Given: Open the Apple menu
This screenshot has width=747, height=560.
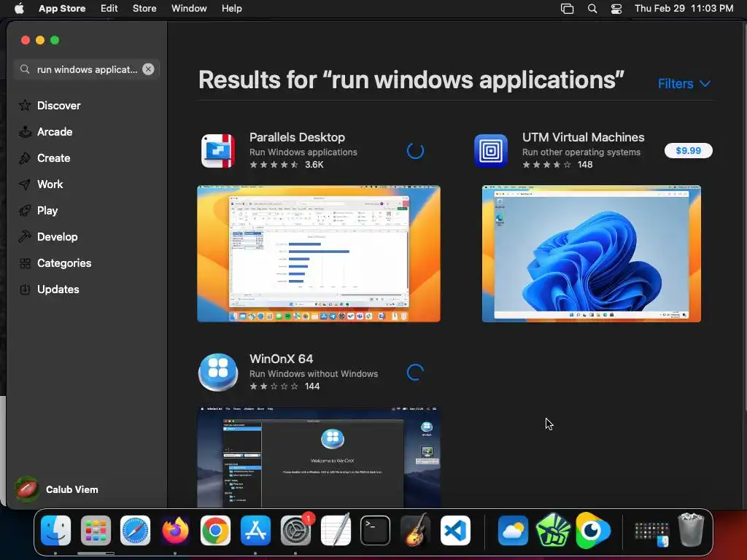Looking at the screenshot, I should tap(19, 9).
